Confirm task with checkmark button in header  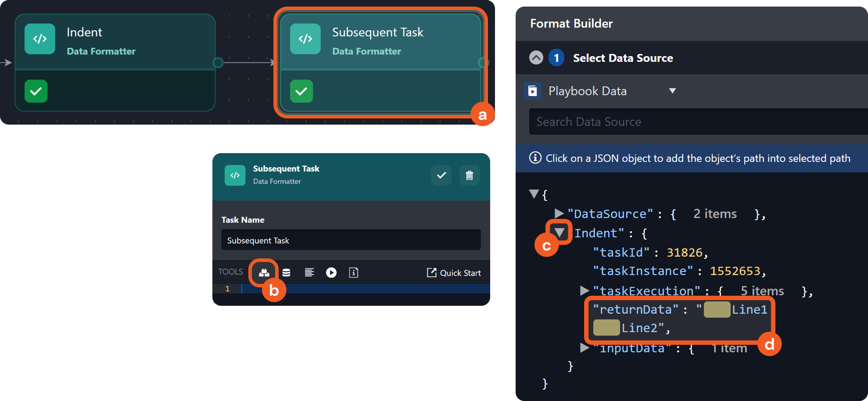tap(441, 175)
